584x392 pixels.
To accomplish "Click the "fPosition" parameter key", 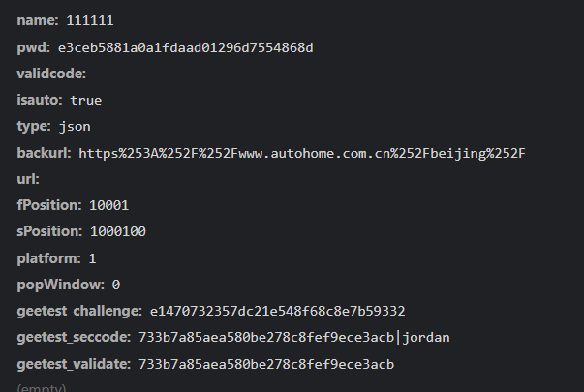I will click(x=48, y=205).
